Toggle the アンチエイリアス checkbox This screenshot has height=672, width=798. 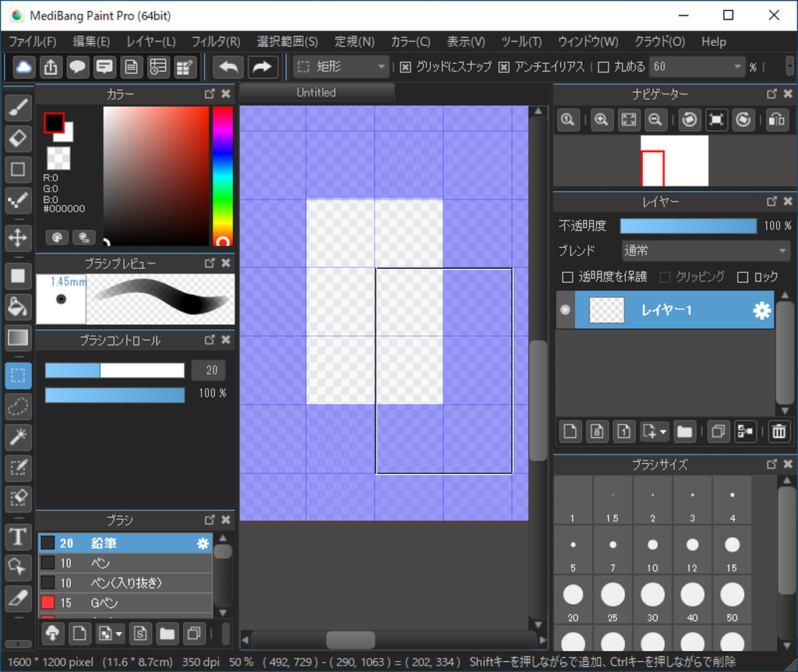tap(503, 67)
